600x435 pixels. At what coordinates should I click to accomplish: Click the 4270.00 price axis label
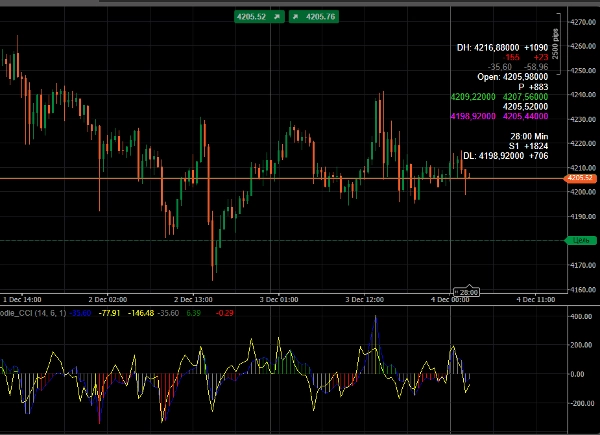pyautogui.click(x=582, y=22)
